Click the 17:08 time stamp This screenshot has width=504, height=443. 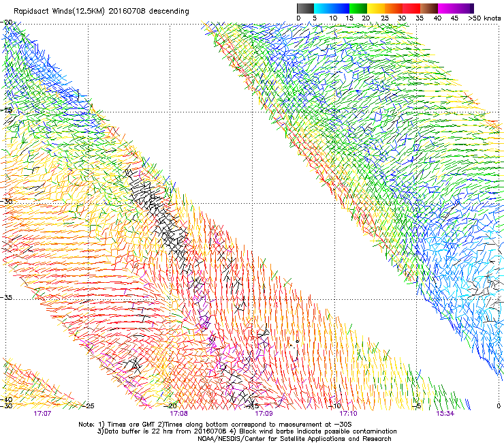click(178, 413)
